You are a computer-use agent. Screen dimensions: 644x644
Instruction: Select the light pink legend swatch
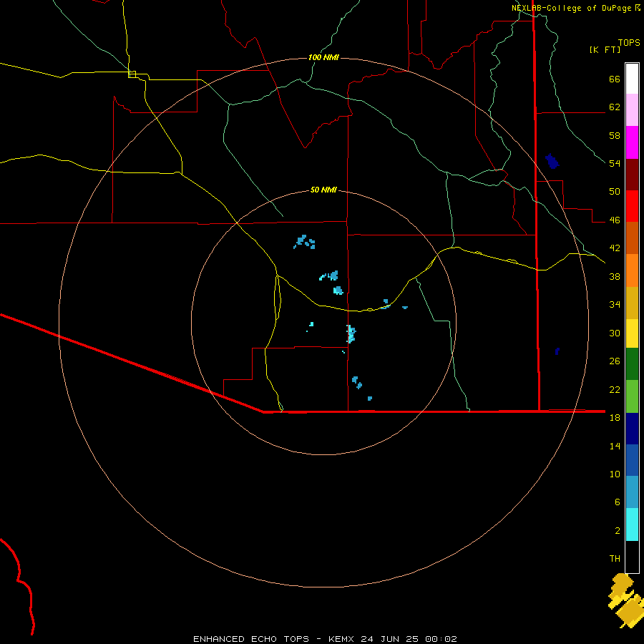tap(632, 109)
